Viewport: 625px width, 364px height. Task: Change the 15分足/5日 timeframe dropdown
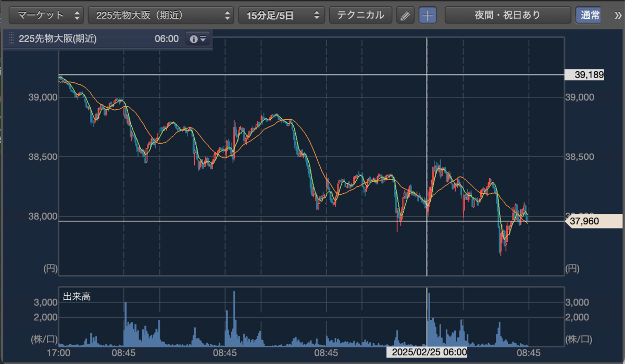point(281,15)
